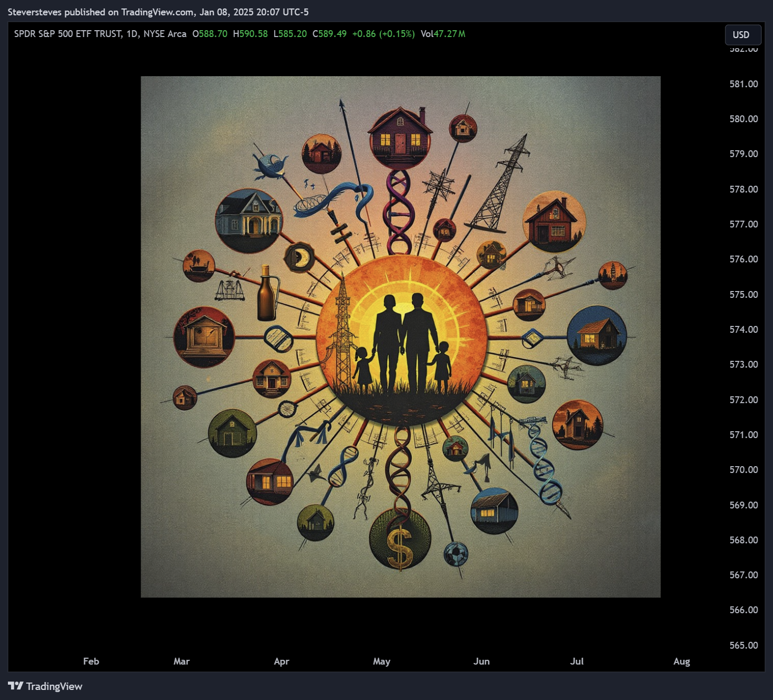Click the family artwork image on the chart

401,337
